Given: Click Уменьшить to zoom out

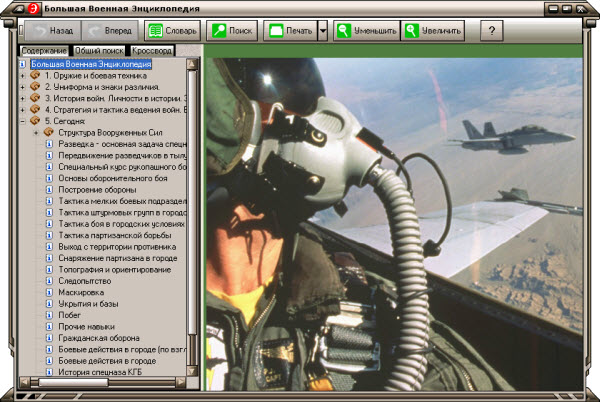Looking at the screenshot, I should pyautogui.click(x=365, y=31).
